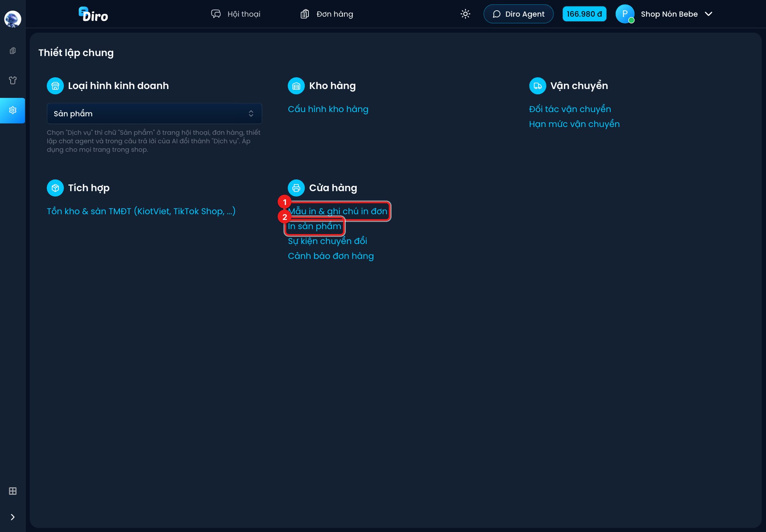Screen dimensions: 766x532
Task: Open the grid apps icon in sidebar
Action: click(x=13, y=491)
